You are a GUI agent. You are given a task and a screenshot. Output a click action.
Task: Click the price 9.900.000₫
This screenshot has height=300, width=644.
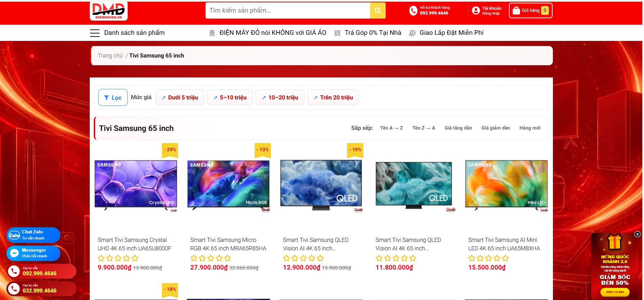pyautogui.click(x=114, y=268)
